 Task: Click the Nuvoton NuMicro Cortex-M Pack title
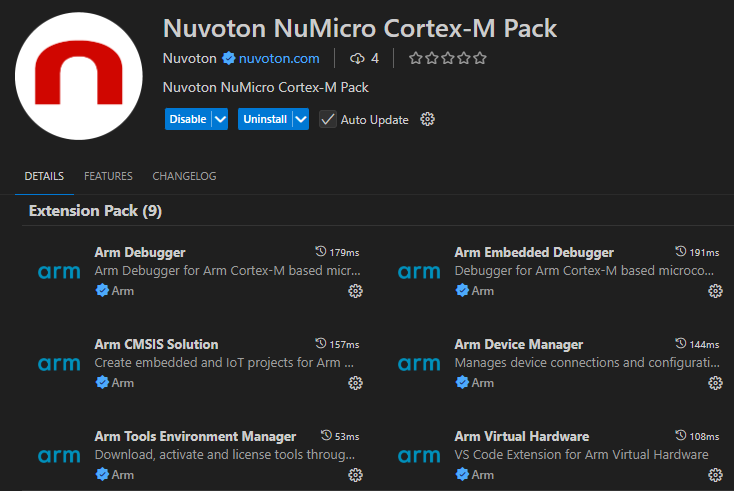point(360,28)
